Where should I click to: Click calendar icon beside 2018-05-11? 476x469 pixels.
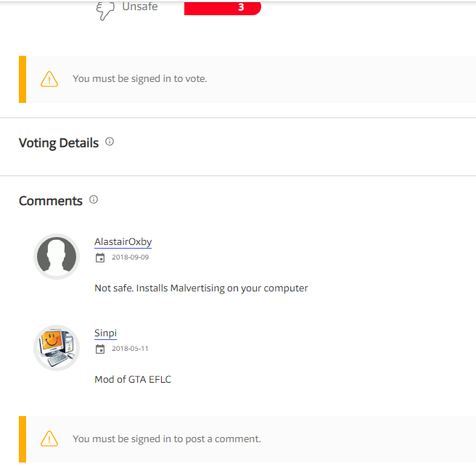100,349
